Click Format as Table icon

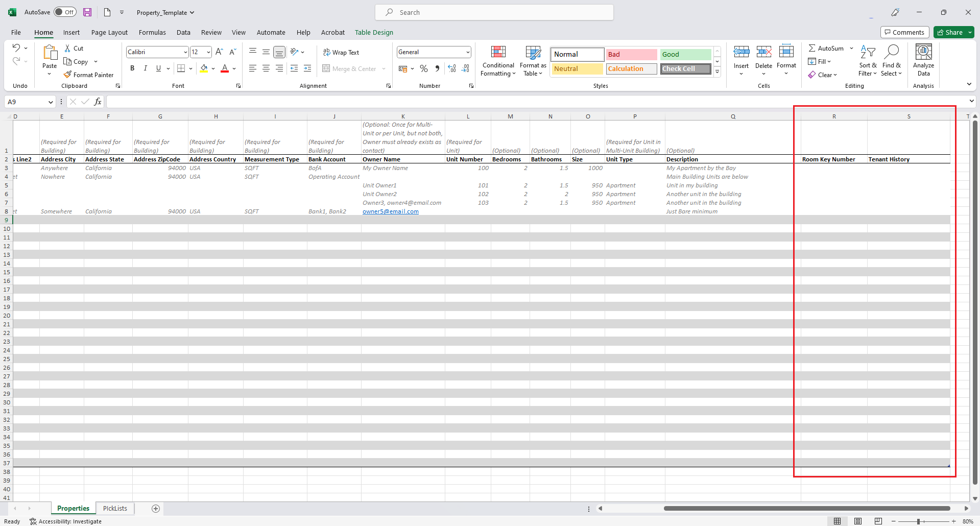(533, 61)
